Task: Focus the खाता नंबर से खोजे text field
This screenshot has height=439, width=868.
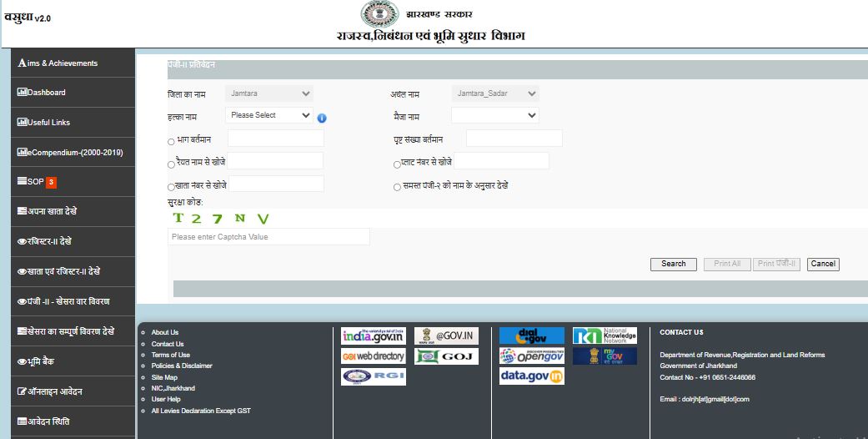Action: [x=276, y=184]
